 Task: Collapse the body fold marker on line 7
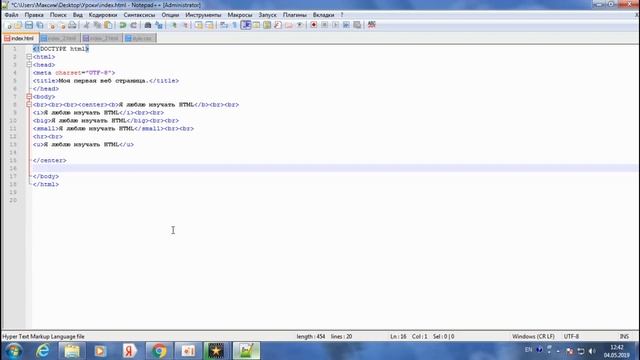click(29, 97)
